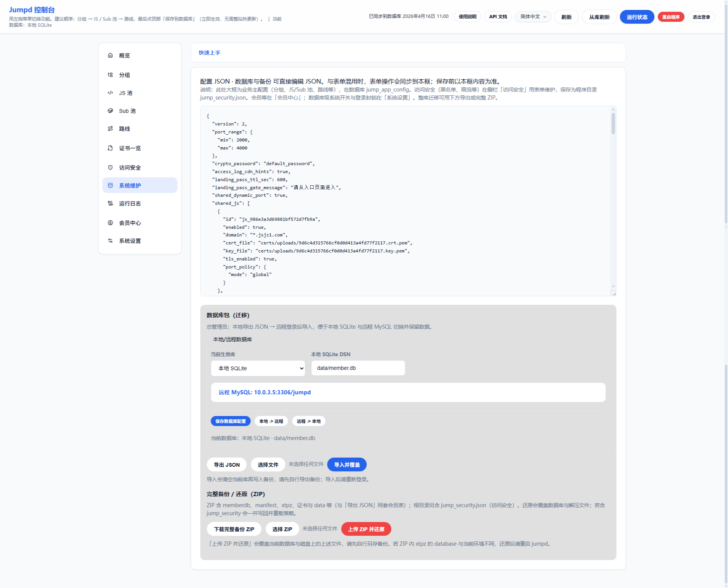Click the certificate icon beside 证书一览
Screen dimensions: 728x588
click(110, 148)
